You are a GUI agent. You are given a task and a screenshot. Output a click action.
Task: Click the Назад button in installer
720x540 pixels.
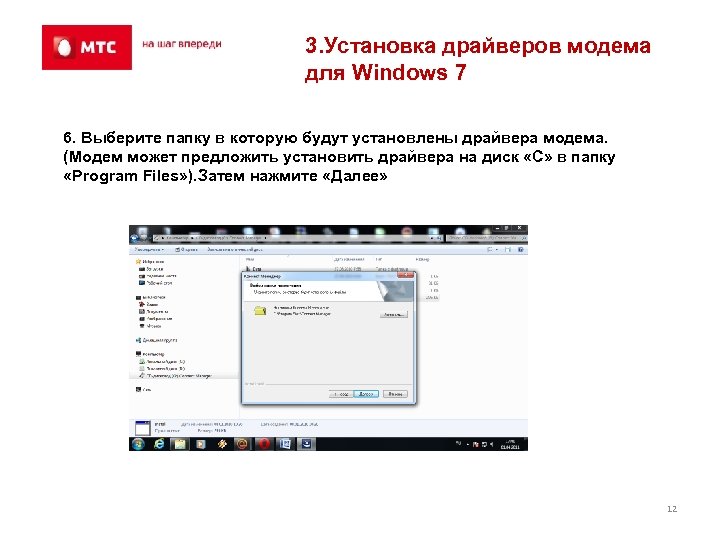coord(341,394)
